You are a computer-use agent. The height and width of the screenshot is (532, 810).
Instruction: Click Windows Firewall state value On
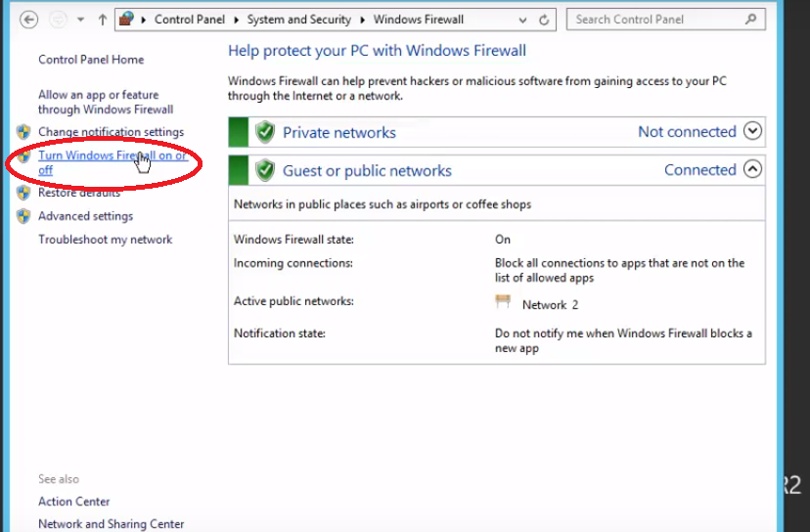click(x=503, y=240)
